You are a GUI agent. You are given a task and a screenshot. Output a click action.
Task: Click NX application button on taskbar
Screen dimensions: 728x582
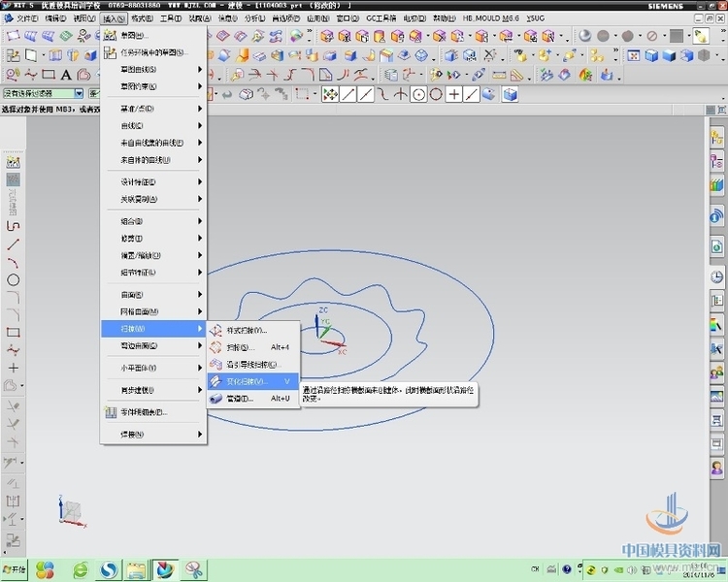tap(165, 570)
